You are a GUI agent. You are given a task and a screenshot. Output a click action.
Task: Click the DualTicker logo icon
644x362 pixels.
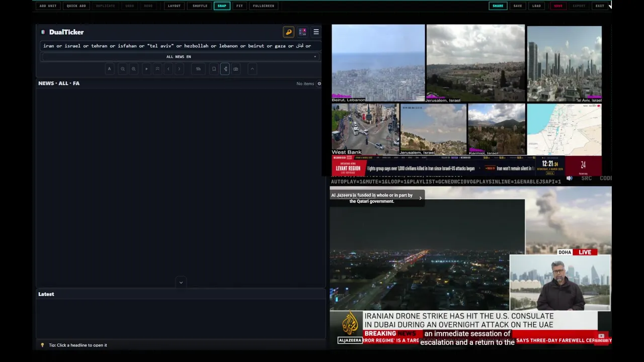point(43,32)
